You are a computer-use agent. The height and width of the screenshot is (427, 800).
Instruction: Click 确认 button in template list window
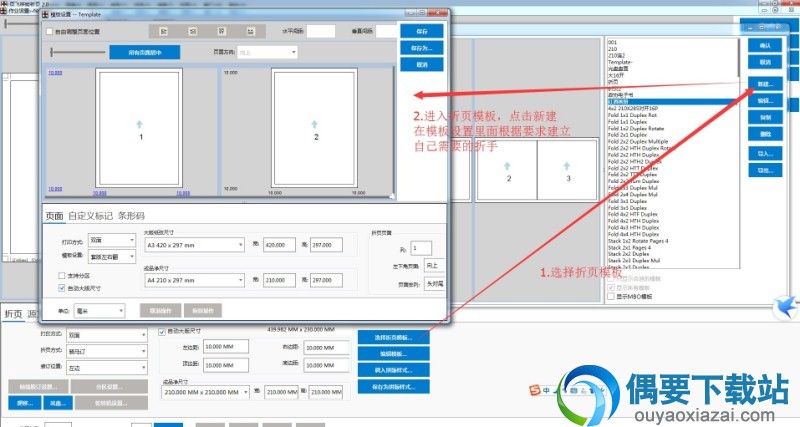(765, 45)
